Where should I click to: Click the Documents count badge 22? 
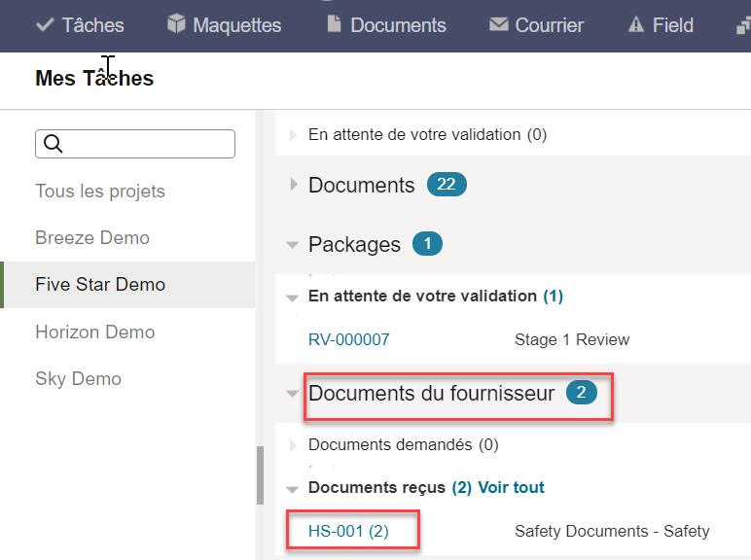[x=447, y=185]
